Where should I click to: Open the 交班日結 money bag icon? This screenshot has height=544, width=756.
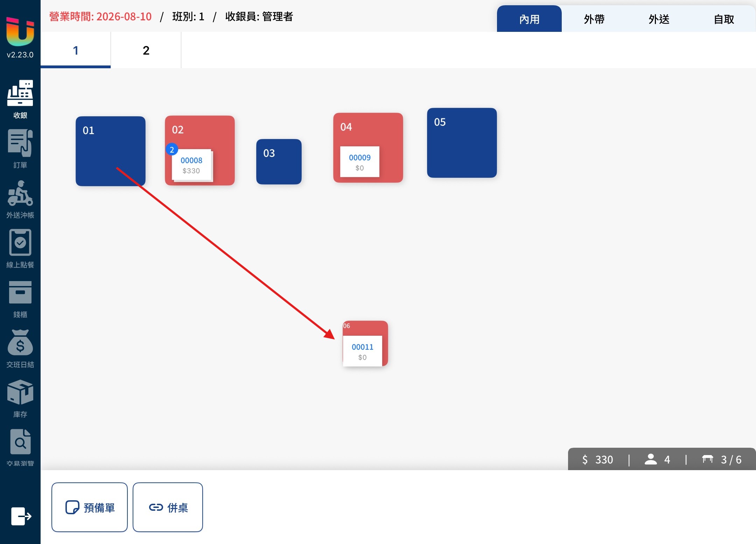click(x=20, y=342)
